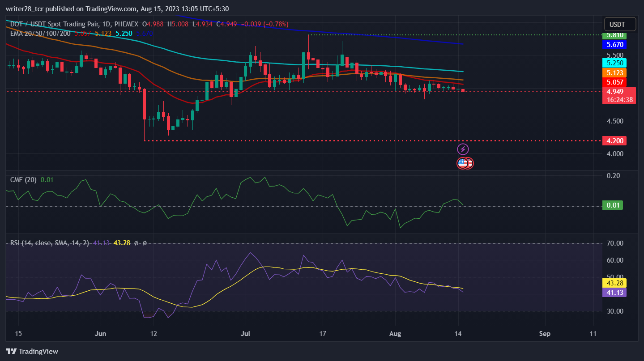644x361 pixels.
Task: Click the red 4.200 support level label
Action: (x=614, y=140)
